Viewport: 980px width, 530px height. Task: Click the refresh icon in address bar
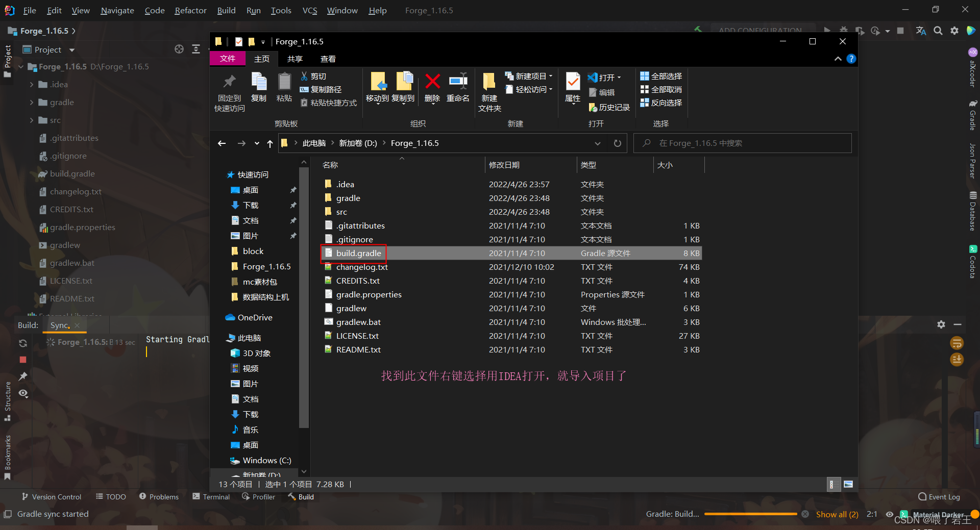pyautogui.click(x=618, y=143)
